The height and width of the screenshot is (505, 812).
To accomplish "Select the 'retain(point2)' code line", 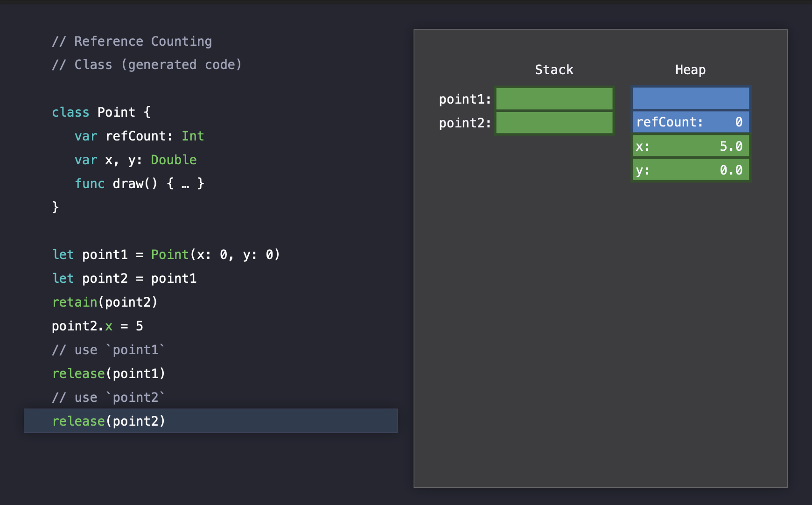I will (105, 302).
